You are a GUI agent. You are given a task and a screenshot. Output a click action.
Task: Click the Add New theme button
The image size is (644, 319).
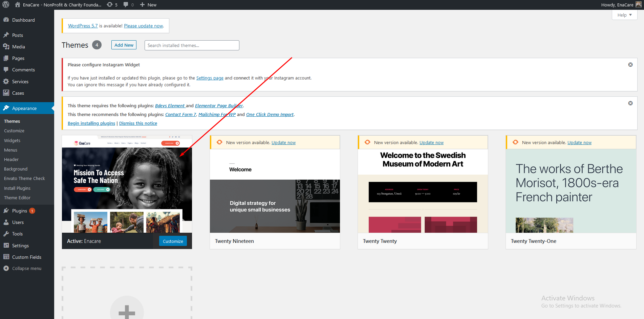pos(124,45)
